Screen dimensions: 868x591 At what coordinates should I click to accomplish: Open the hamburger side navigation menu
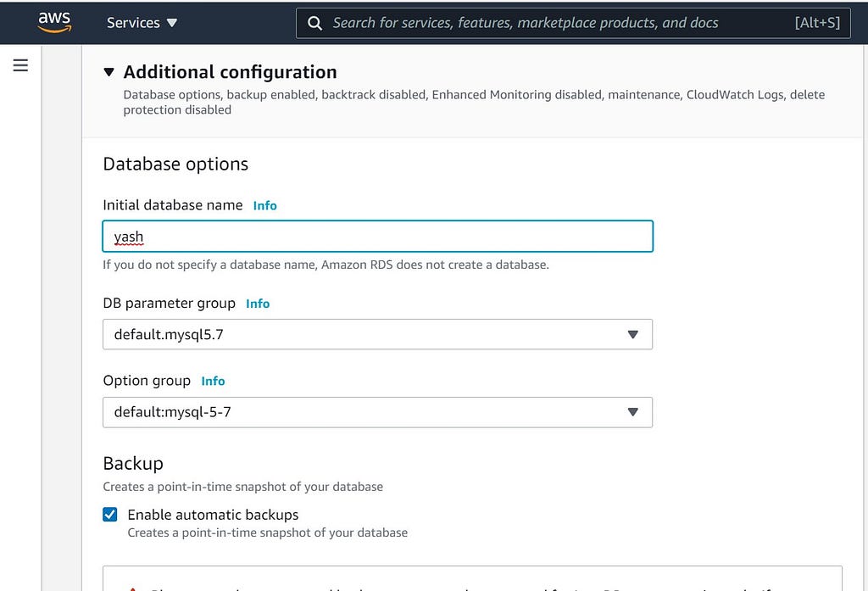tap(20, 65)
